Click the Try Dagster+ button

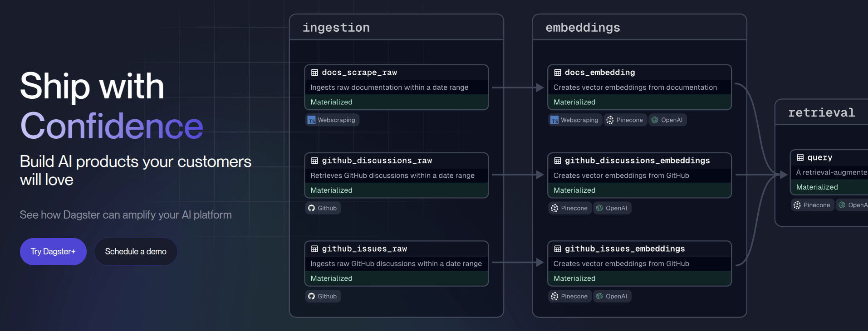53,252
